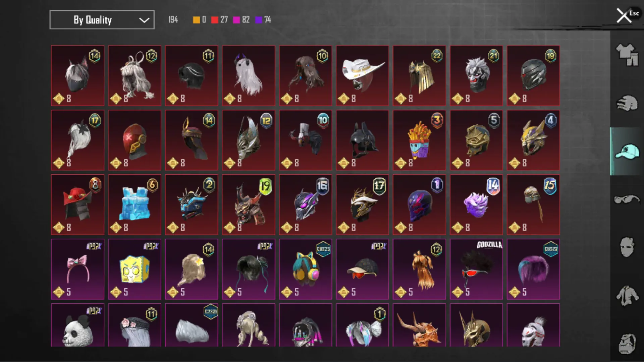Select the pink bow headband item
644x362 pixels.
tap(77, 269)
